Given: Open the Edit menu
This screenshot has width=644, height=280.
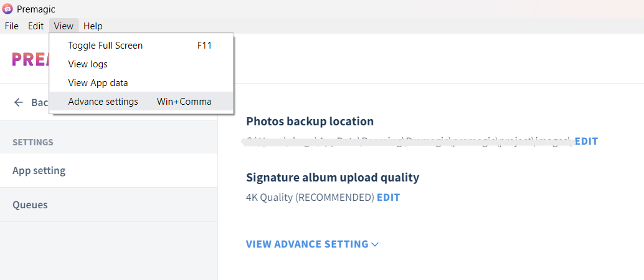Looking at the screenshot, I should (x=36, y=26).
